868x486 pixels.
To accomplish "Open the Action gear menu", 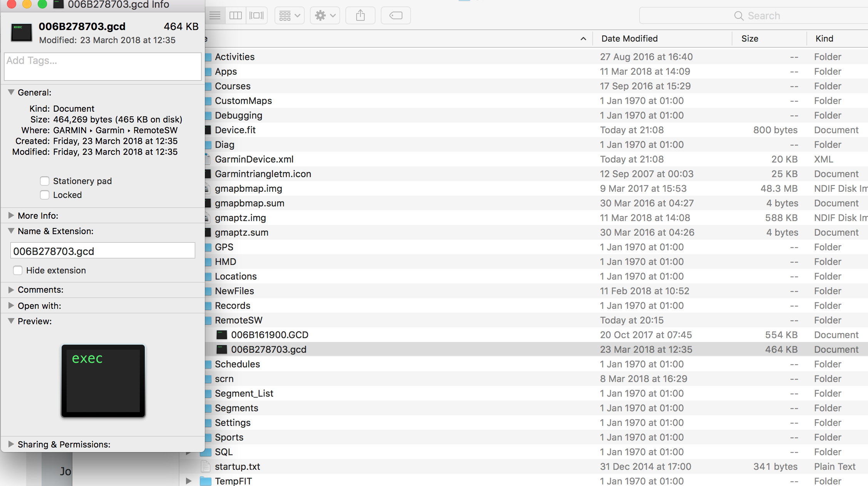I will tap(325, 15).
